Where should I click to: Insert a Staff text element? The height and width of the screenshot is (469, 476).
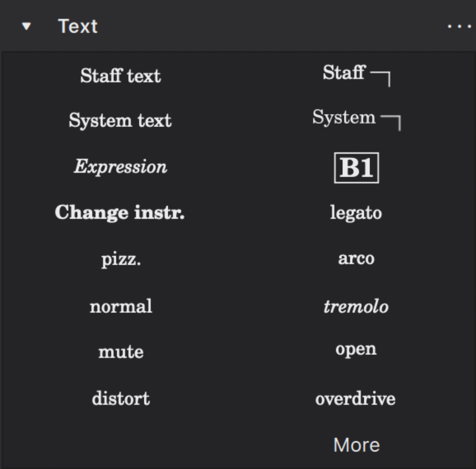[121, 75]
